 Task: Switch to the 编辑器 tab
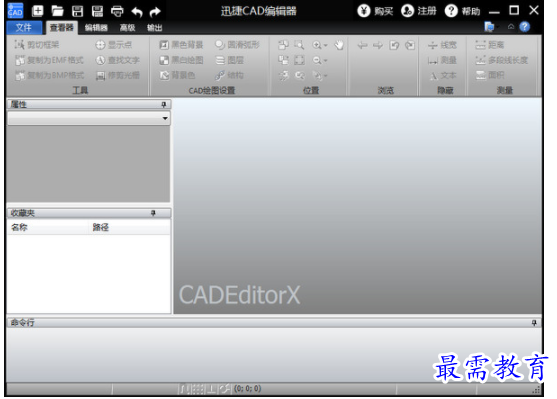[x=96, y=28]
